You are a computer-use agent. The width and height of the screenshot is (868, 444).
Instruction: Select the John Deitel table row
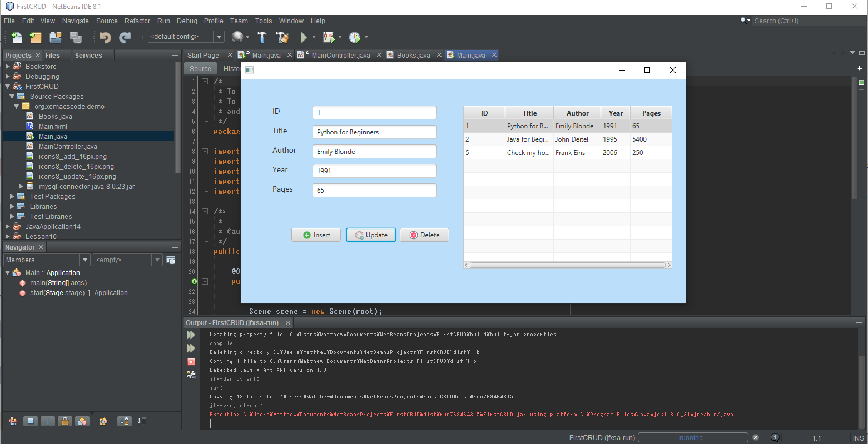pos(568,139)
